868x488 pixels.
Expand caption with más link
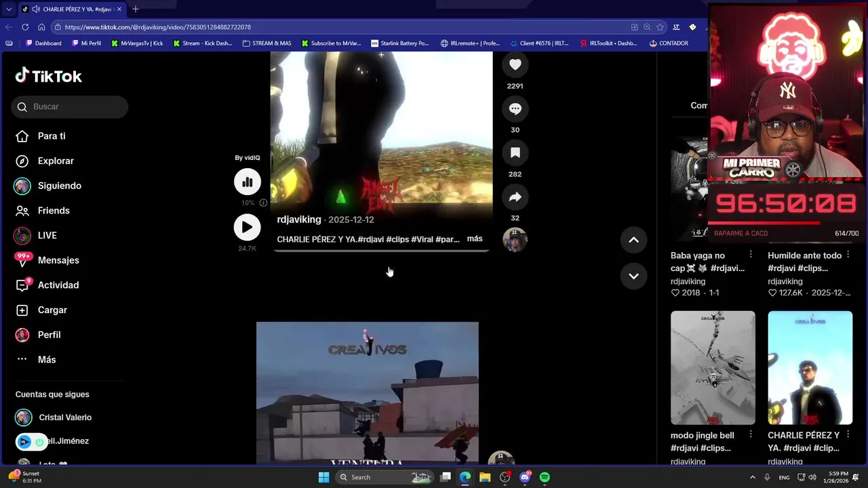point(475,239)
